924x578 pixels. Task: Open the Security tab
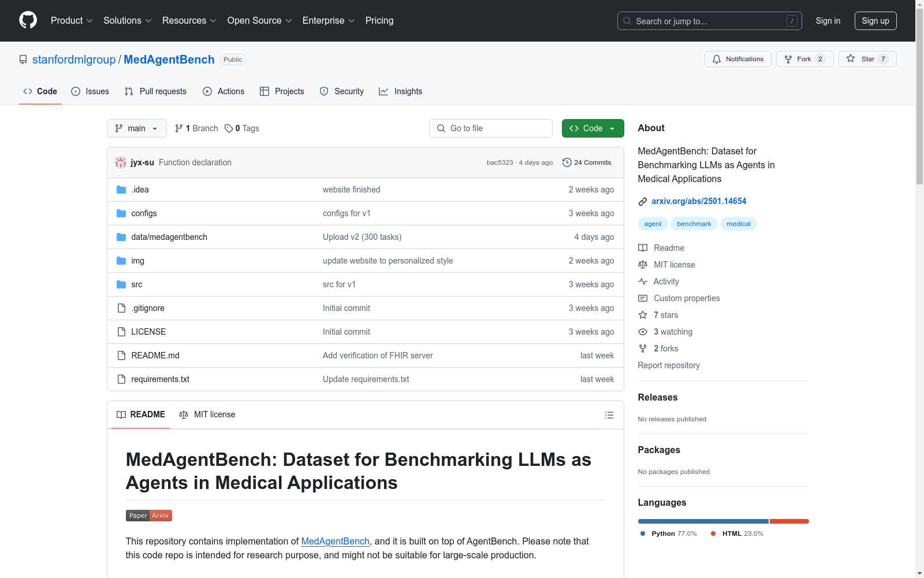coord(341,91)
